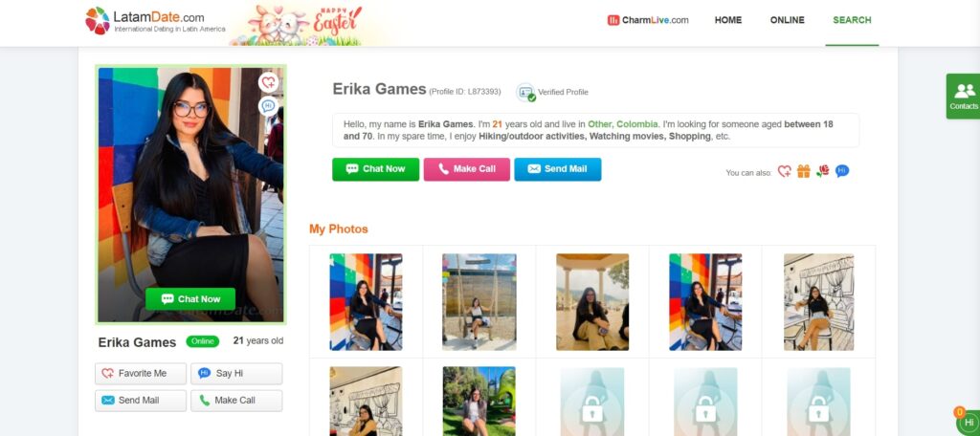
Task: Click the blue Send Mail button
Action: 558,169
